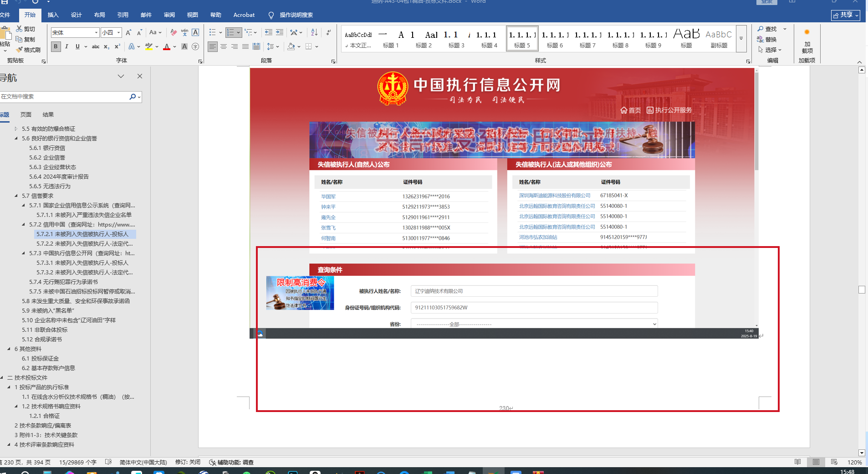Open the line spacing dropdown
The height and width of the screenshot is (474, 868).
(272, 46)
